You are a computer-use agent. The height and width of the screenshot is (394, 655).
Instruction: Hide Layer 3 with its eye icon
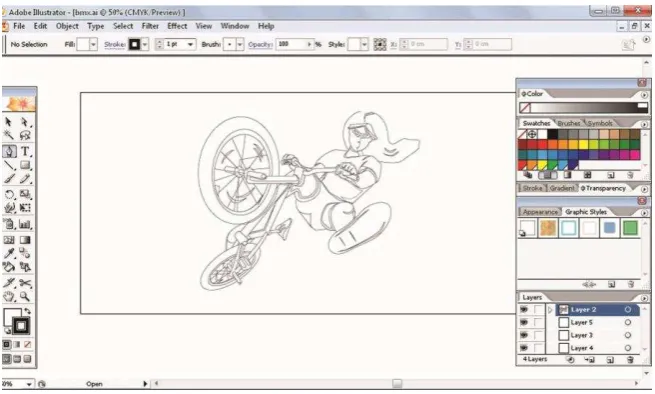(524, 335)
